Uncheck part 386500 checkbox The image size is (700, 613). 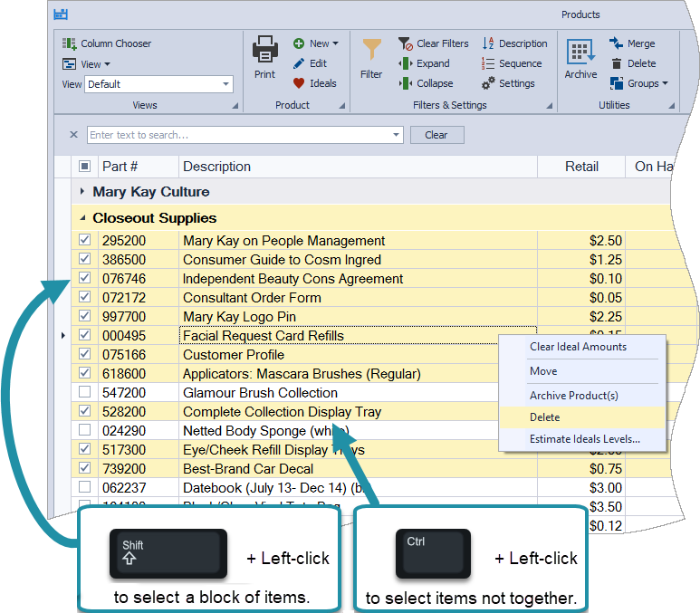point(84,258)
